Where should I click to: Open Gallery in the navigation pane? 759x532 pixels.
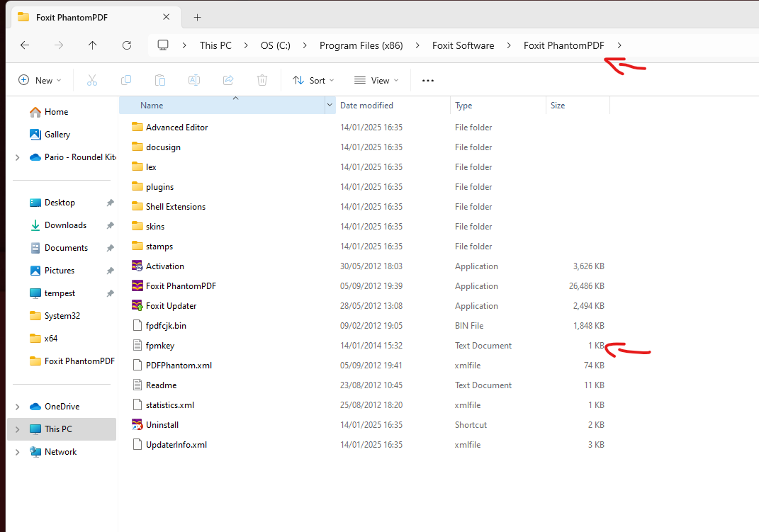click(x=50, y=135)
